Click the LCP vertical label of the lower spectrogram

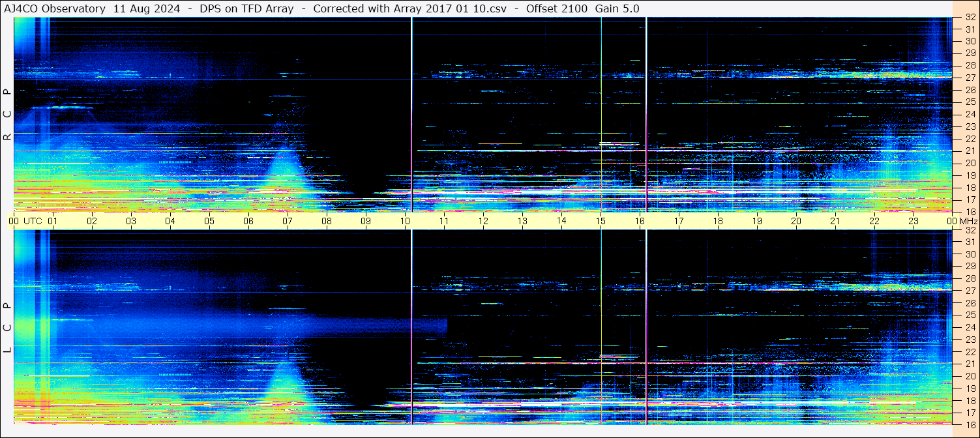pos(7,327)
